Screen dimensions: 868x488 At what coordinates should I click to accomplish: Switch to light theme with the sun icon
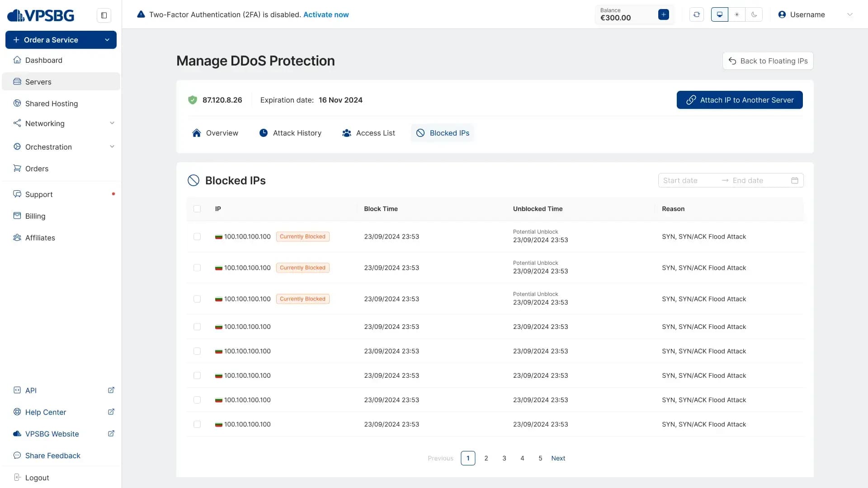tap(736, 14)
